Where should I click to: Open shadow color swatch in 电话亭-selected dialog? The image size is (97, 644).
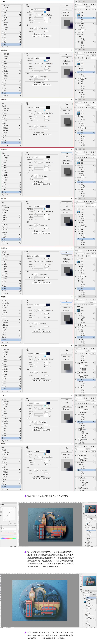coord(48,58)
